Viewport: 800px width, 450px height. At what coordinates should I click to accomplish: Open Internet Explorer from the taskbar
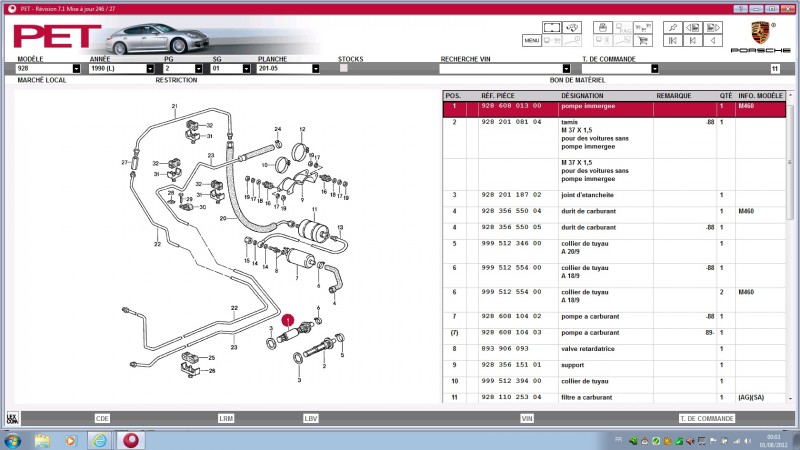click(99, 440)
